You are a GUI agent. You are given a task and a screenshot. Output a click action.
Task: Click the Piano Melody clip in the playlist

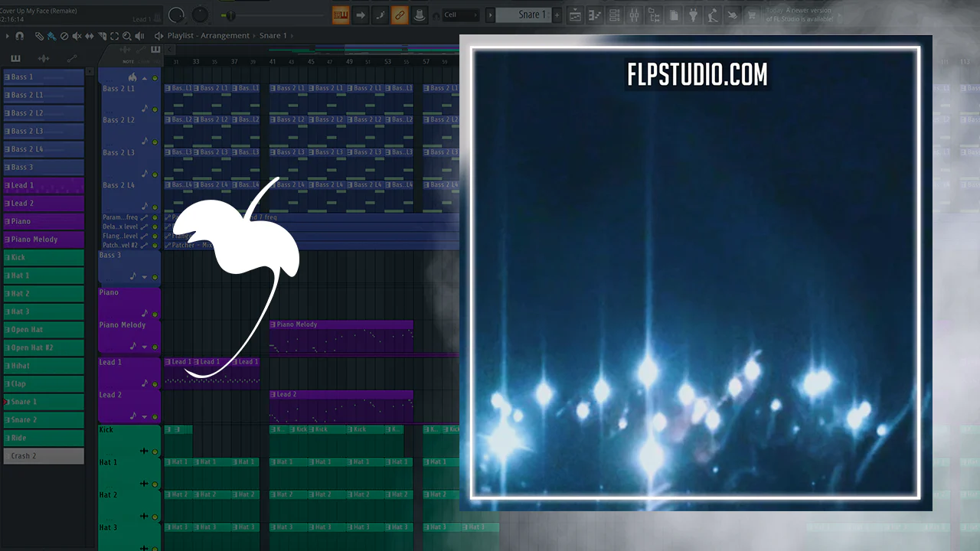click(x=341, y=336)
